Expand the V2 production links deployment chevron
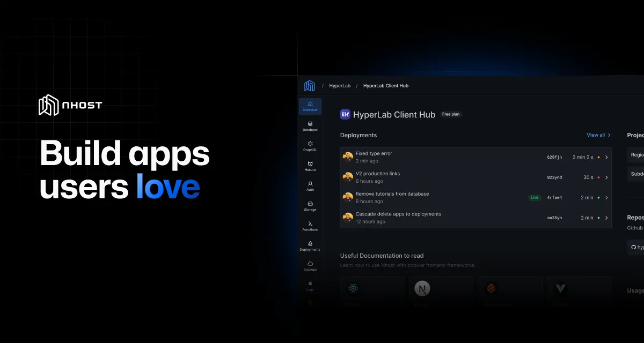 point(606,177)
